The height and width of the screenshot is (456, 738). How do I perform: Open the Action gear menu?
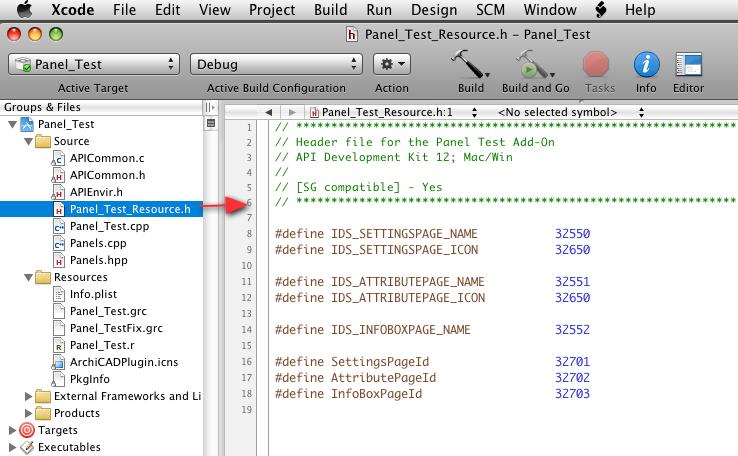392,64
